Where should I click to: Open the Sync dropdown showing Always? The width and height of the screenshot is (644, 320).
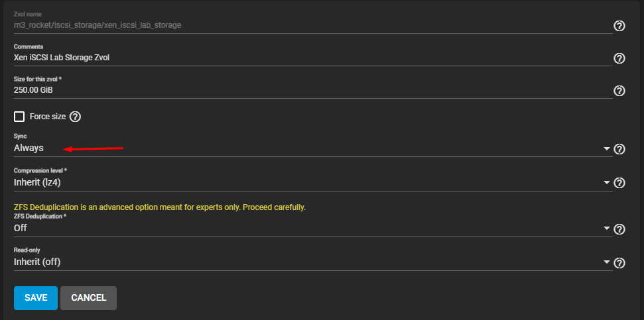[x=305, y=148]
